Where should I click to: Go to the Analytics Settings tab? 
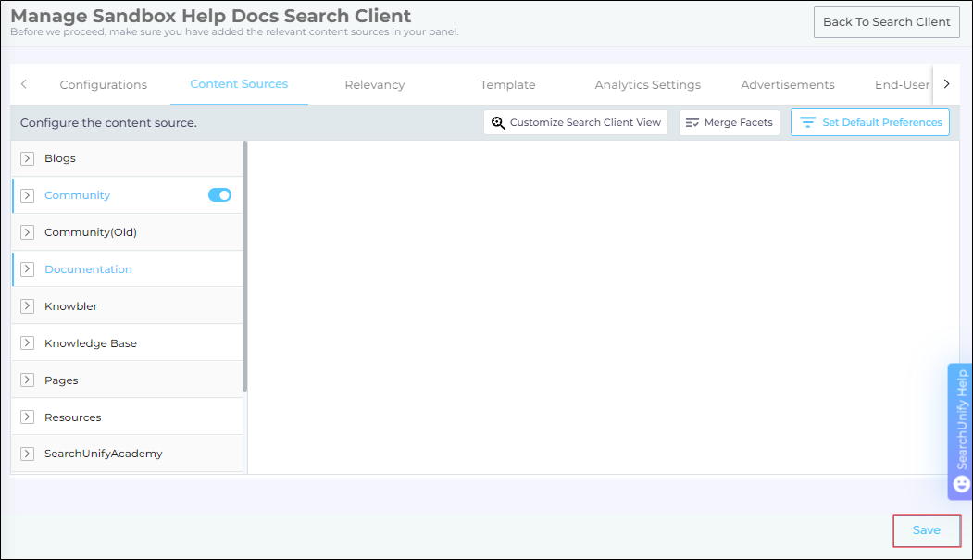click(647, 85)
